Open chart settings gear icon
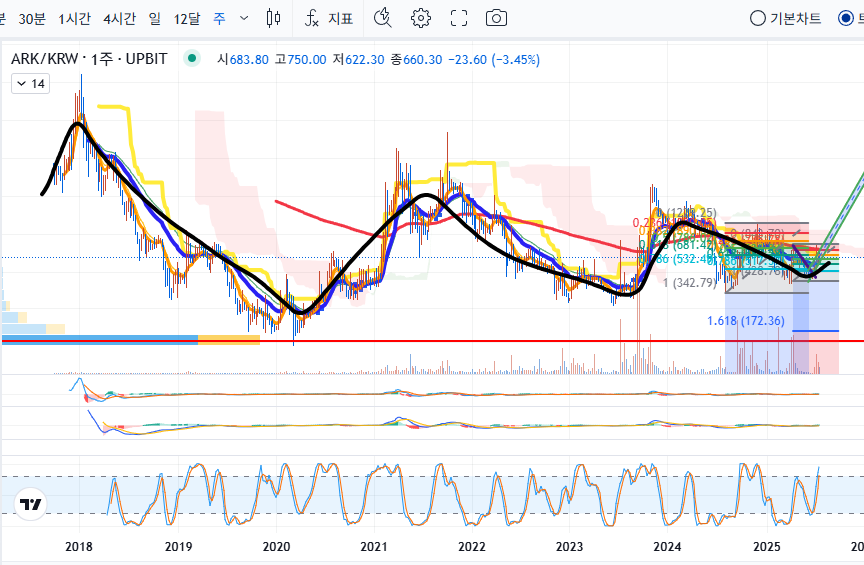The image size is (864, 565). point(421,18)
